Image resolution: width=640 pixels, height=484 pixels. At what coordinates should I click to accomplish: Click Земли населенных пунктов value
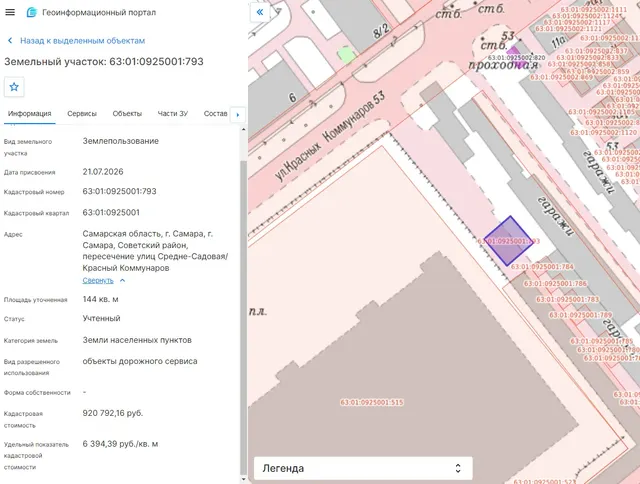coord(137,340)
